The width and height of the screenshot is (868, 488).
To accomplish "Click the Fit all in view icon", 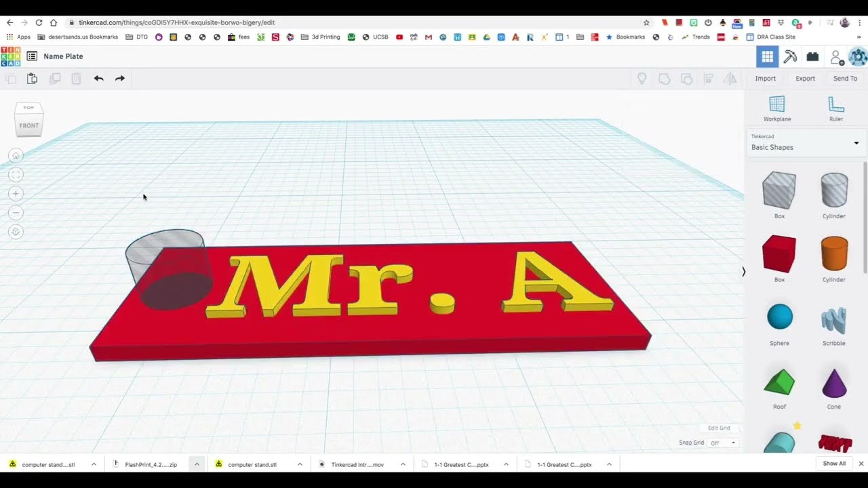I will (x=15, y=174).
